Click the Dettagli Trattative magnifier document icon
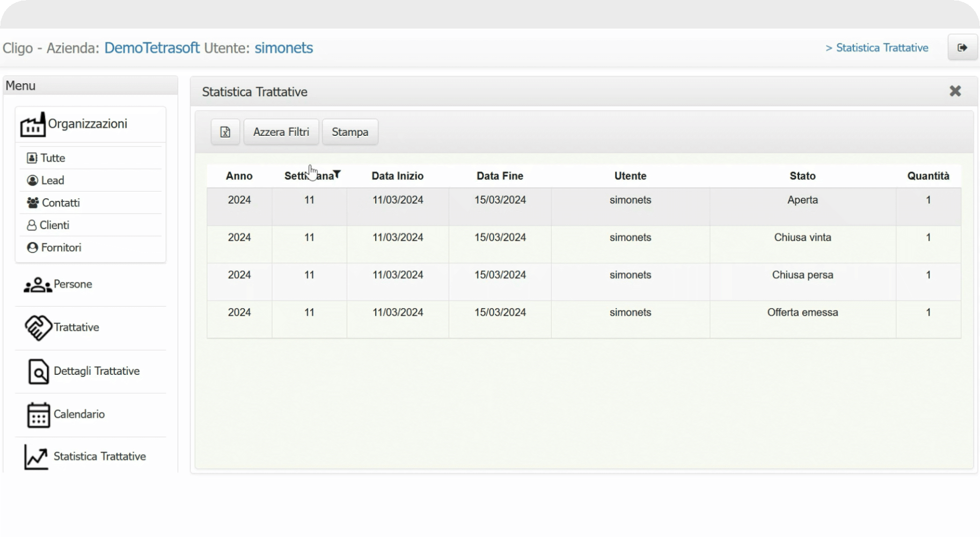 pyautogui.click(x=38, y=372)
